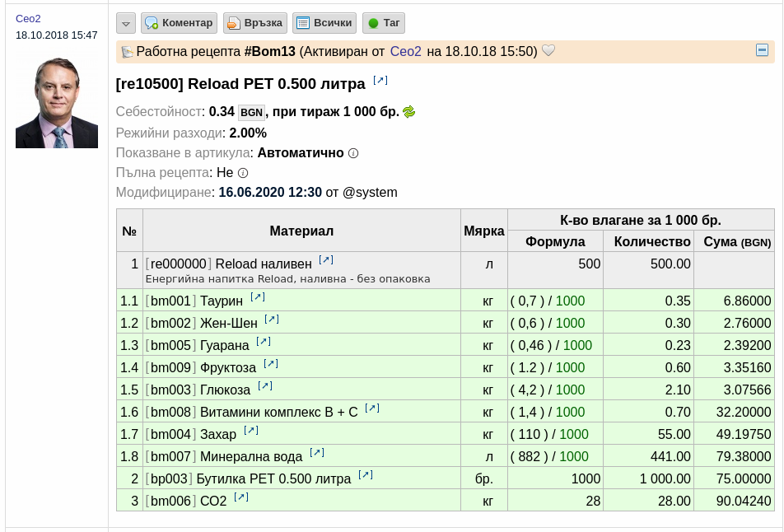Click the Формула column header
This screenshot has height=532, width=784.
[555, 241]
